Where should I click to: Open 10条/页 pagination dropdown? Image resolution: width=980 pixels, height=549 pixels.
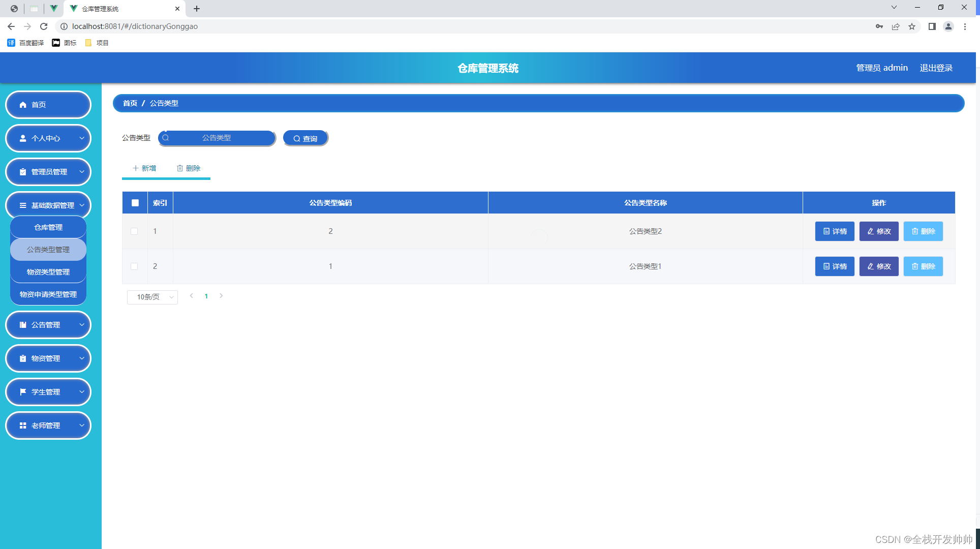[x=151, y=296]
